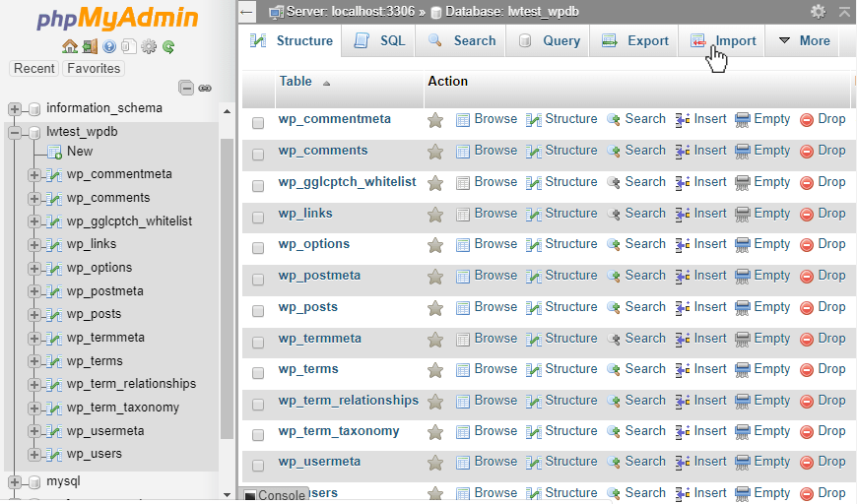Open navigation panel settings gear icon
The image size is (857, 504).
tap(149, 47)
